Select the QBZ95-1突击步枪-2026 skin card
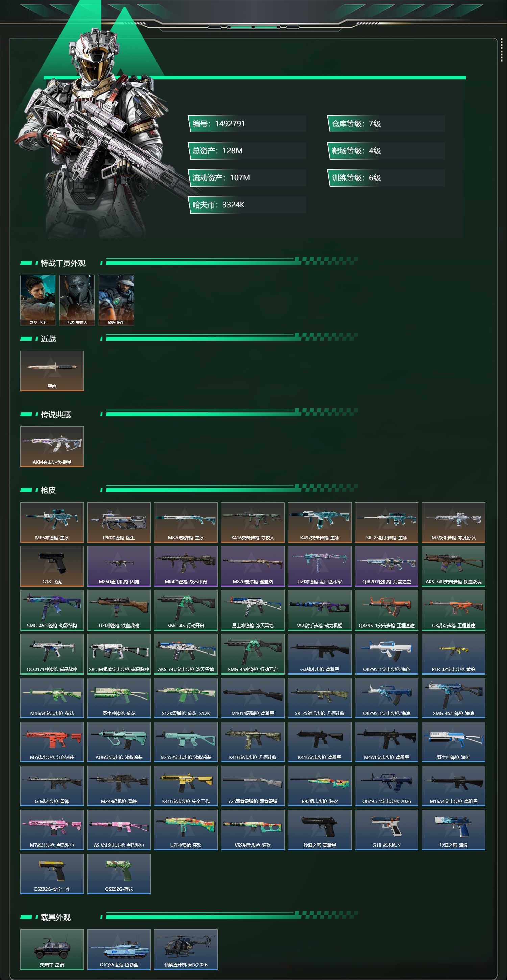The width and height of the screenshot is (507, 980). point(387,786)
